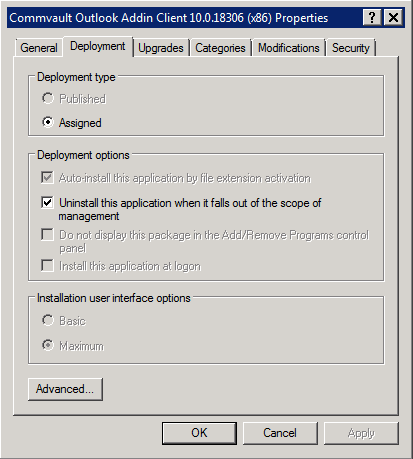Open the Advanced... deployment settings
The height and width of the screenshot is (459, 413).
(x=65, y=389)
